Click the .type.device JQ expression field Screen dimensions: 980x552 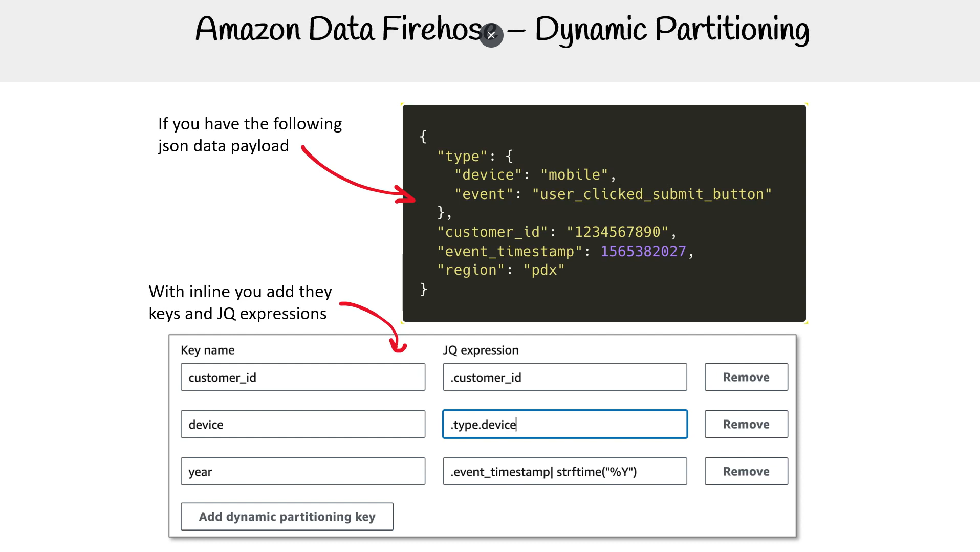coord(565,424)
